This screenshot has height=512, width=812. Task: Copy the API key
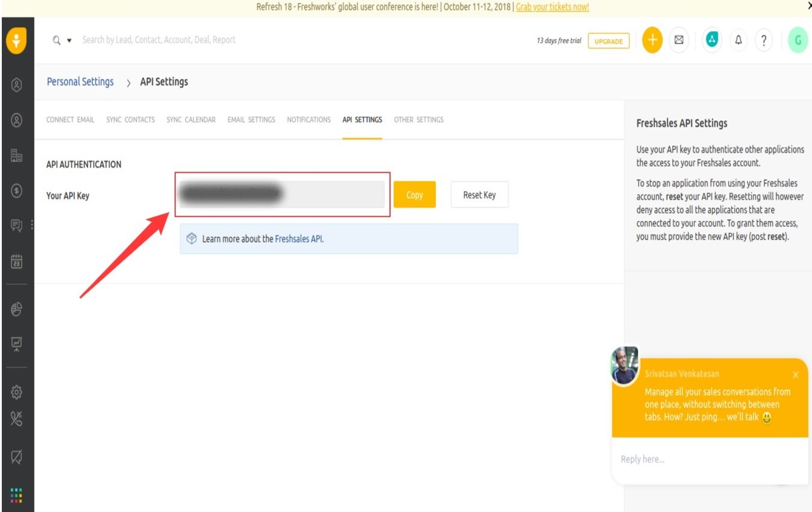pos(414,194)
